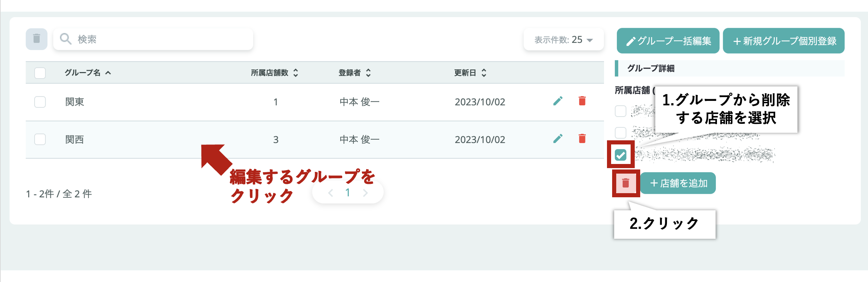
Task: Open the 表示件数 25 dropdown
Action: tap(563, 40)
